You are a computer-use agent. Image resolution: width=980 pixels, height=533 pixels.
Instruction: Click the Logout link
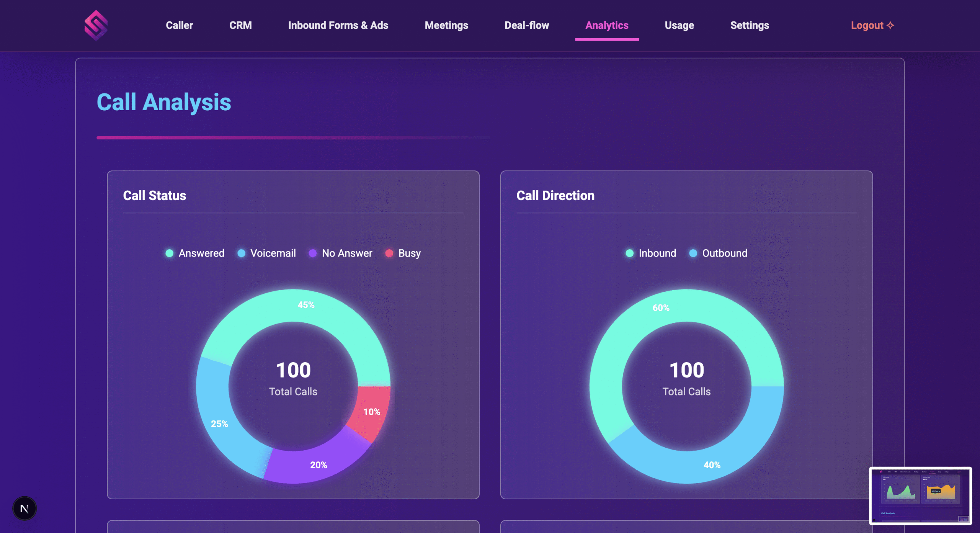(x=867, y=25)
